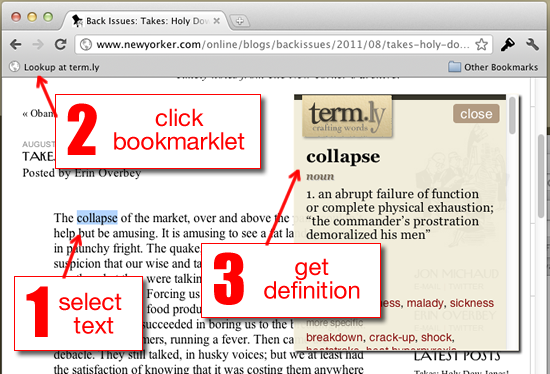Bookmark the page with the star icon
Screen dimensions: 550x374
(482, 45)
